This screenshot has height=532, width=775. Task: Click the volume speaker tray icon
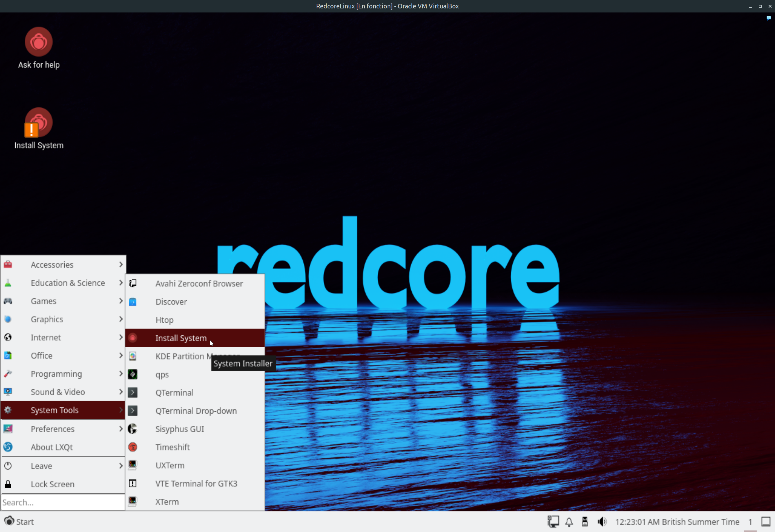pyautogui.click(x=602, y=522)
